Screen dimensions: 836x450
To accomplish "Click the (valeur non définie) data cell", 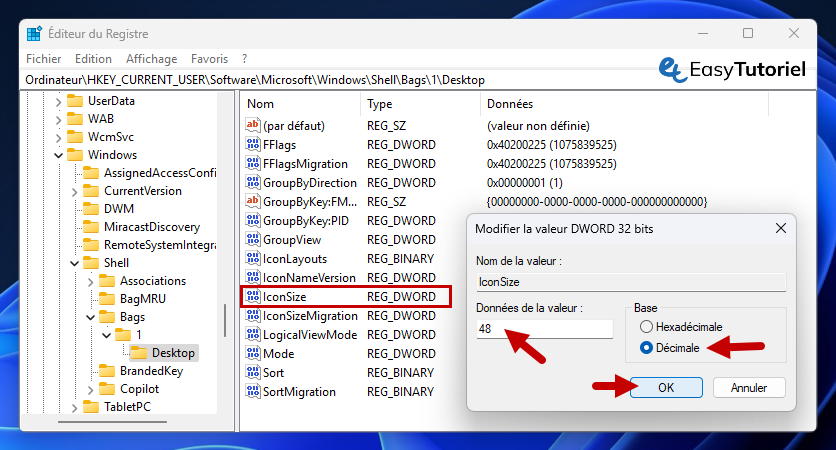I will click(x=538, y=126).
